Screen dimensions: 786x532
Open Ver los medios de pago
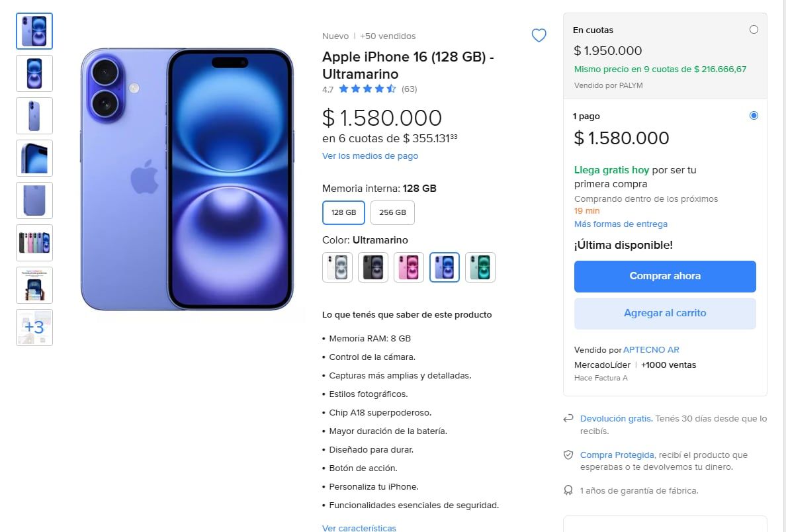369,155
